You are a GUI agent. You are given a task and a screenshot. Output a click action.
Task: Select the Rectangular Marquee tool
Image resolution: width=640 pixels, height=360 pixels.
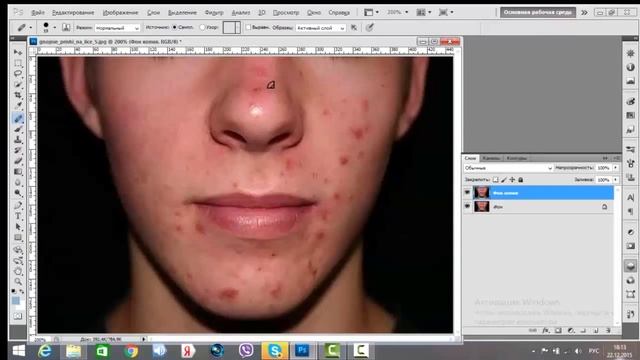pos(18,63)
